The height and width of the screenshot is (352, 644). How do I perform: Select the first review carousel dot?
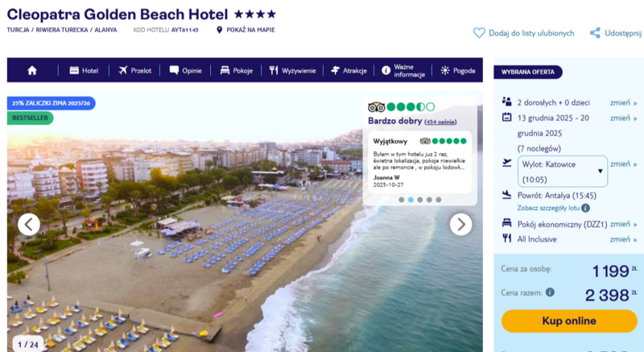coord(401,200)
